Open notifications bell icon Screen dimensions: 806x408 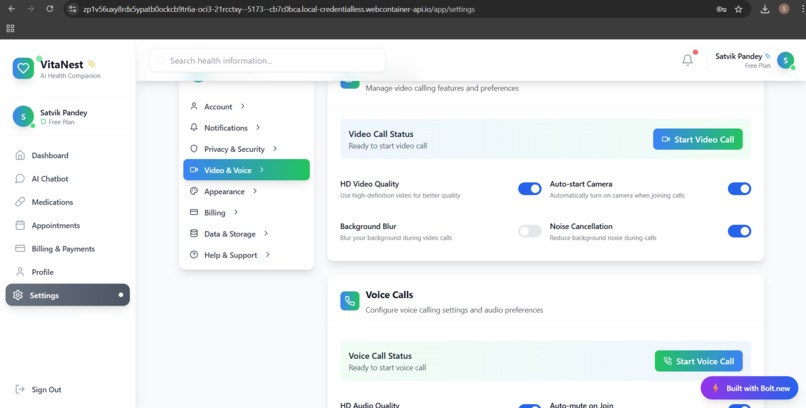pyautogui.click(x=687, y=60)
